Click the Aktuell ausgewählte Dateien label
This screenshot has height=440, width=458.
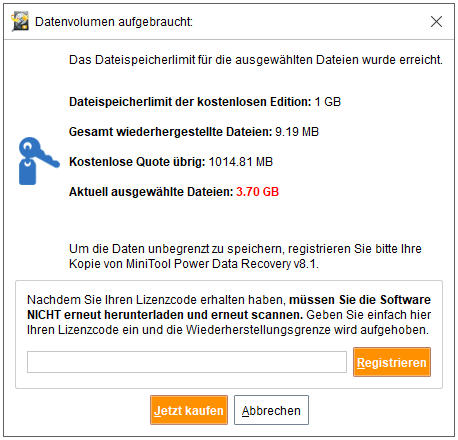151,192
